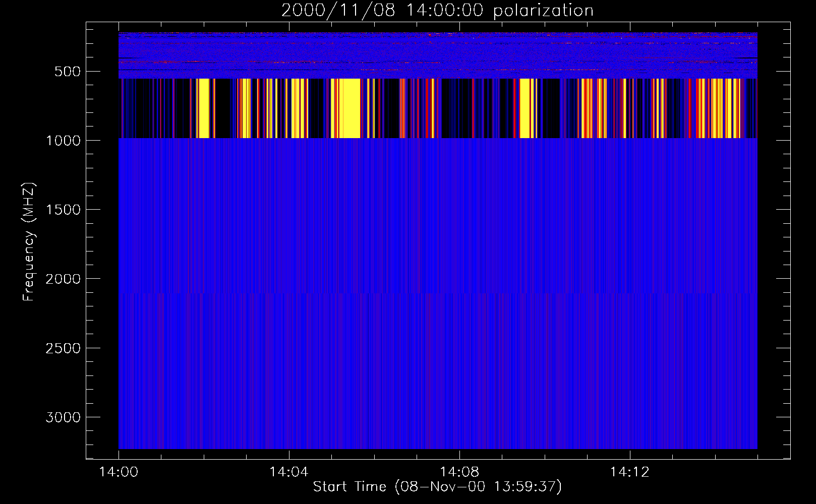Click the 14:12 time tick label
This screenshot has width=816, height=504.
[x=630, y=472]
